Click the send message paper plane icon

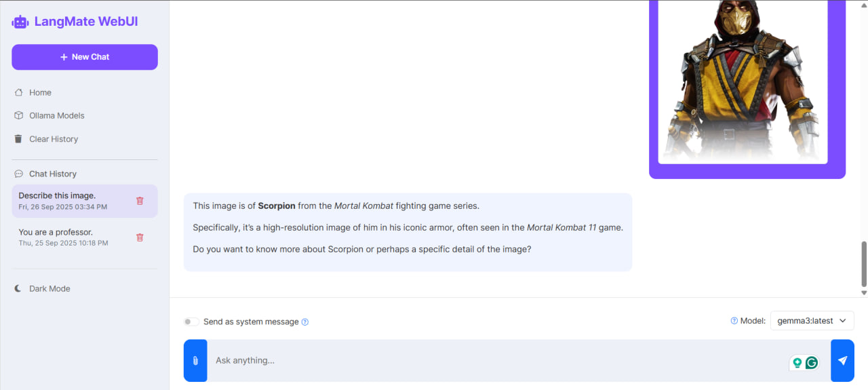click(842, 361)
